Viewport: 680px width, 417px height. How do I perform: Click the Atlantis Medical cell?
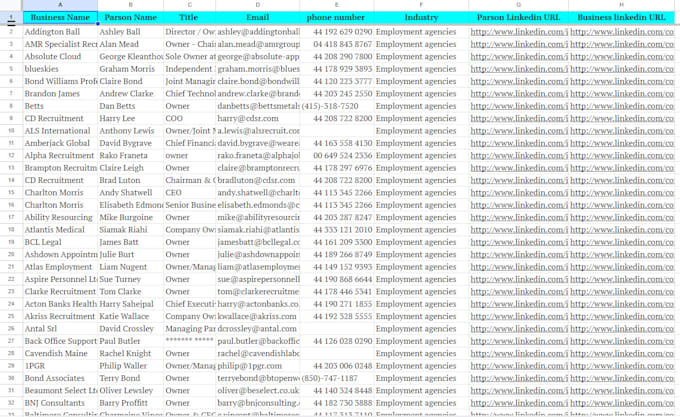pos(60,230)
